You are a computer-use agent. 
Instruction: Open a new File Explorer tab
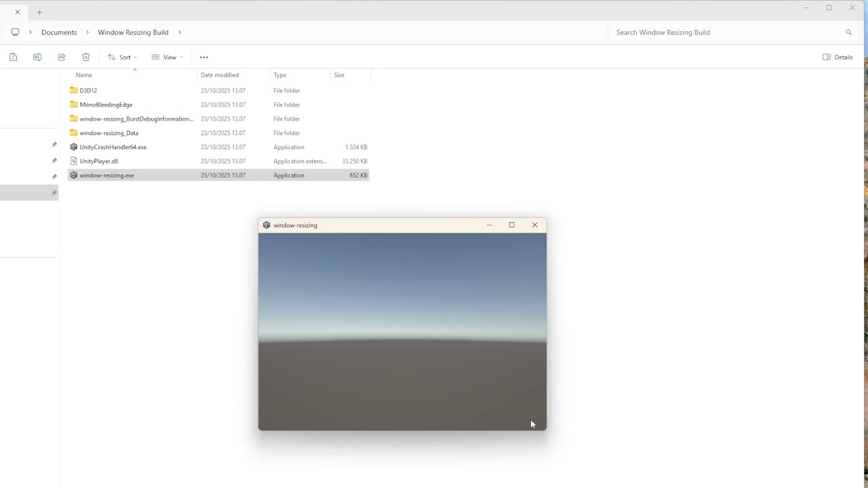click(x=39, y=12)
